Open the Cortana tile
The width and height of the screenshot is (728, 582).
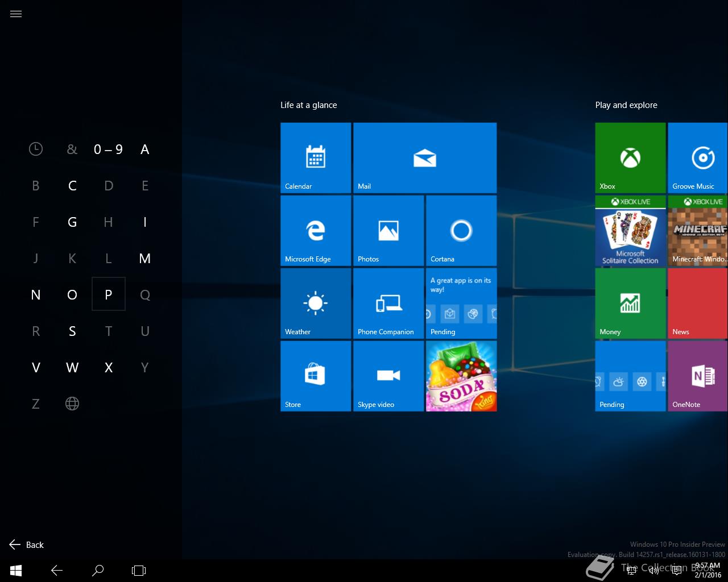461,231
